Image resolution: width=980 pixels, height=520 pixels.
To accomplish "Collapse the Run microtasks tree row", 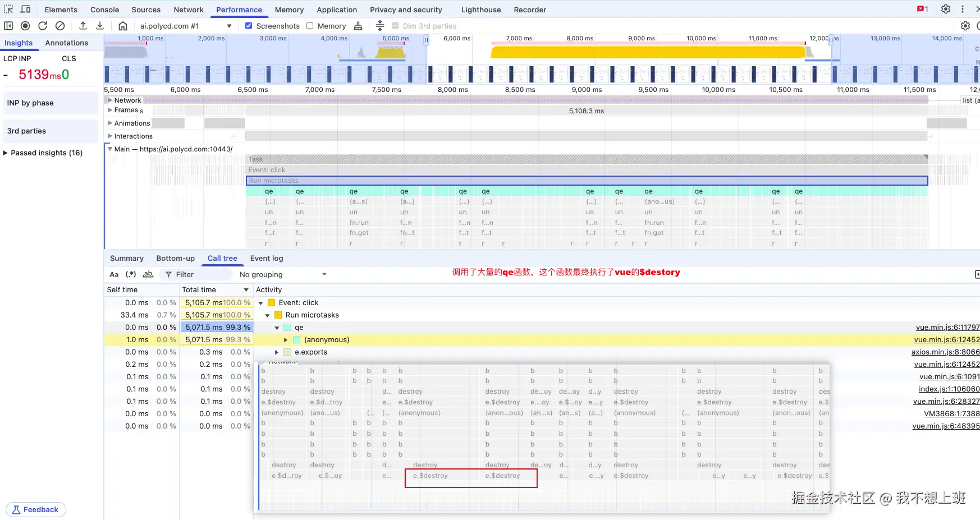I will [x=267, y=315].
